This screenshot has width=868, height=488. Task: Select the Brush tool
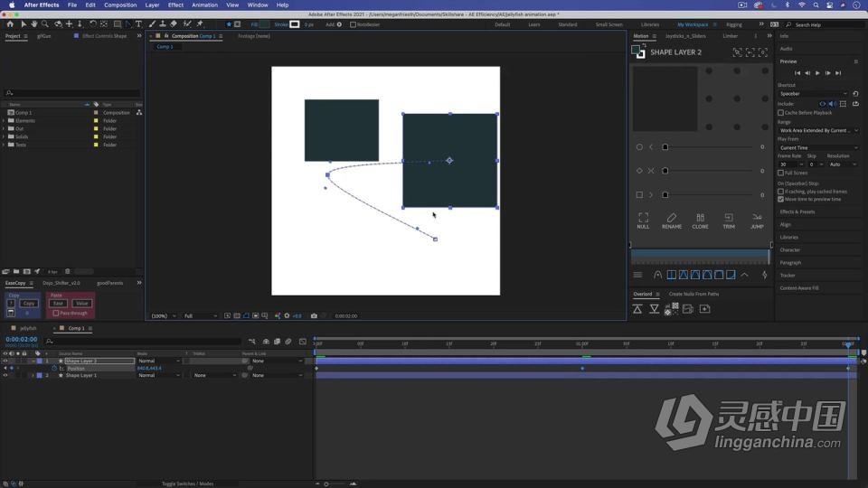click(152, 24)
